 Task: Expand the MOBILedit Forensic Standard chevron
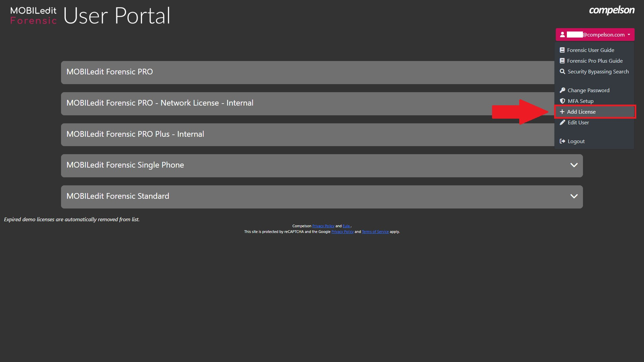(574, 196)
